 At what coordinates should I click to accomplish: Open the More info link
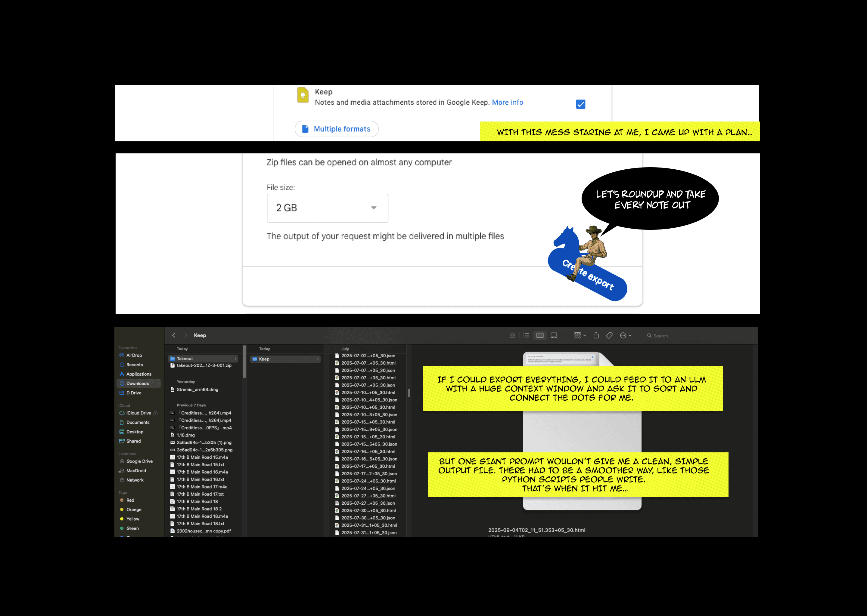[507, 102]
